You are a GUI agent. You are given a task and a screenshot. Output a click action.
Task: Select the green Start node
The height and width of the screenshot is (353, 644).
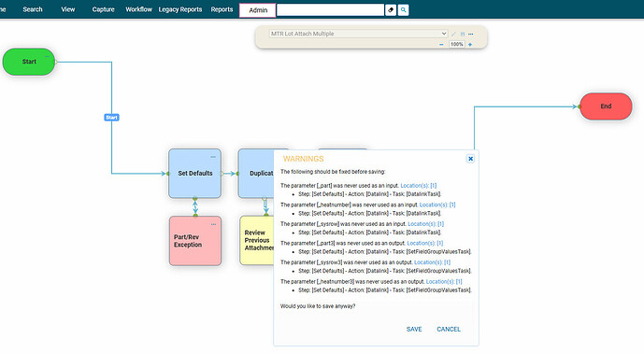point(29,62)
